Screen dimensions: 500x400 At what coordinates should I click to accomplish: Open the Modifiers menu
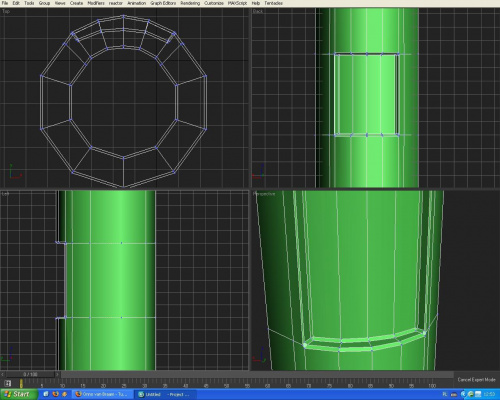tap(96, 3)
